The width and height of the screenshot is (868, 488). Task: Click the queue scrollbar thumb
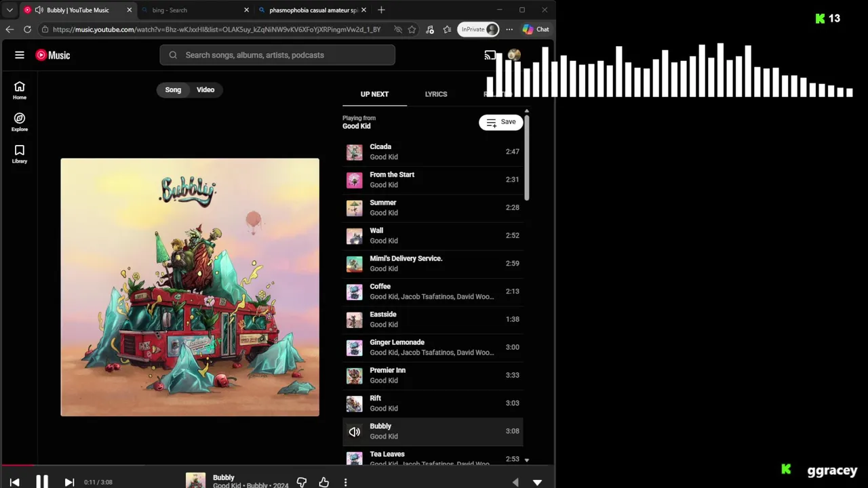tap(526, 157)
